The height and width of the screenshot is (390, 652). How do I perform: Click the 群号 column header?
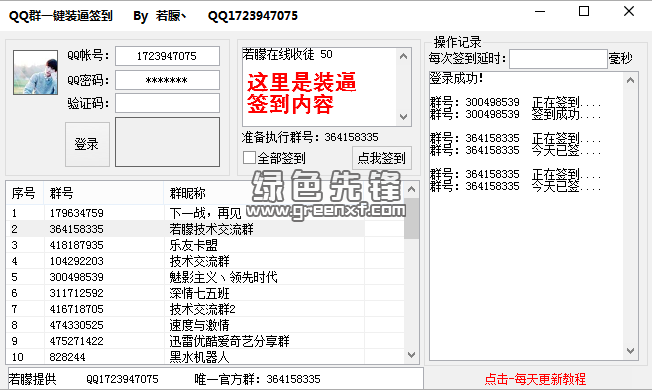pos(104,193)
